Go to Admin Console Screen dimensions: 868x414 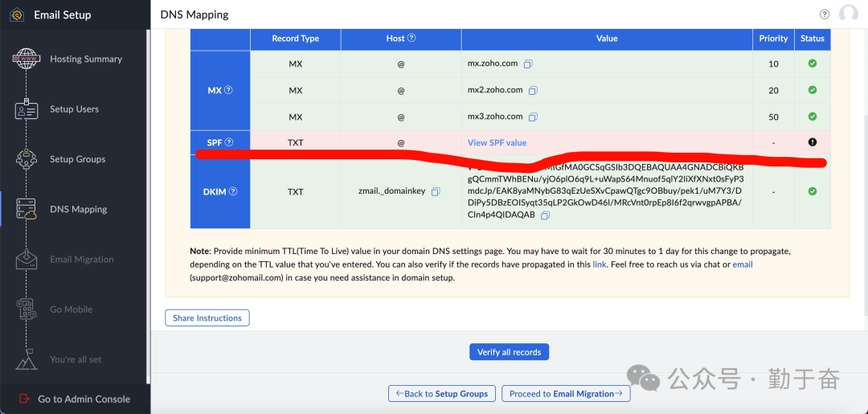(x=84, y=400)
